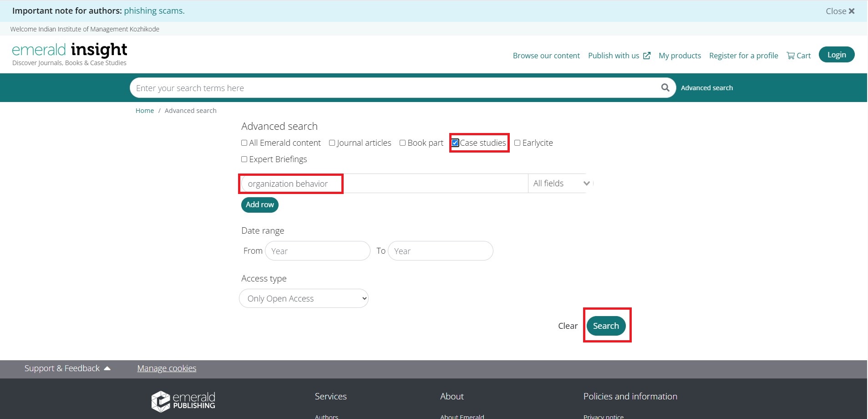The image size is (868, 419).
Task: Close the phishing notice banner
Action: coord(840,11)
